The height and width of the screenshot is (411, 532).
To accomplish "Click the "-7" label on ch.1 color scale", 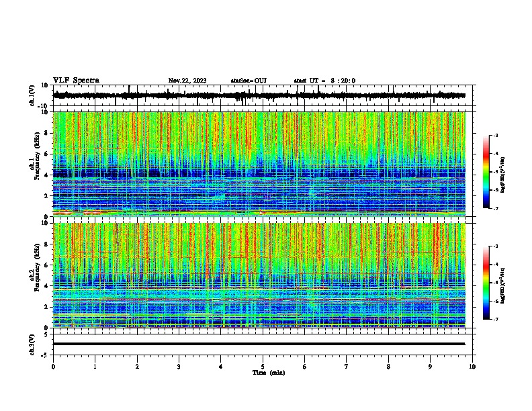I will pyautogui.click(x=495, y=208).
